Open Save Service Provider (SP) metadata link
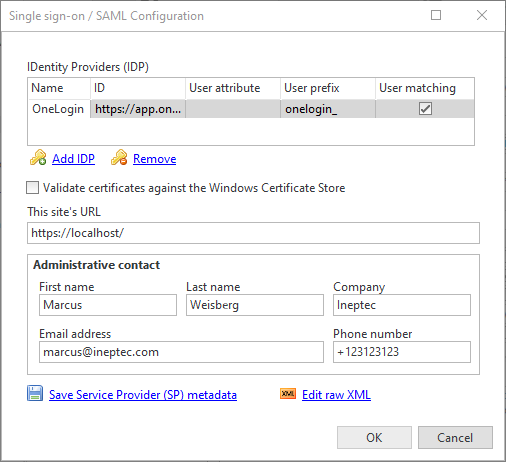The width and height of the screenshot is (506, 462). (x=143, y=395)
